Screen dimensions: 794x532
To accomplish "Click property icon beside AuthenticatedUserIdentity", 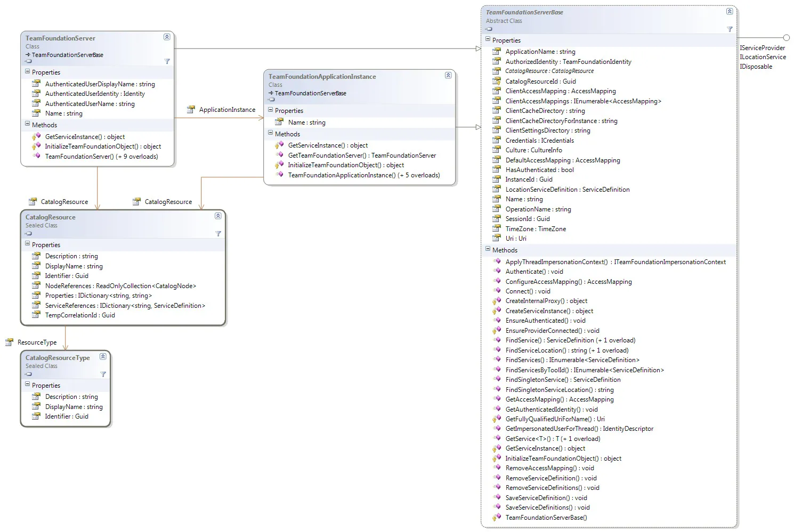I will (36, 93).
